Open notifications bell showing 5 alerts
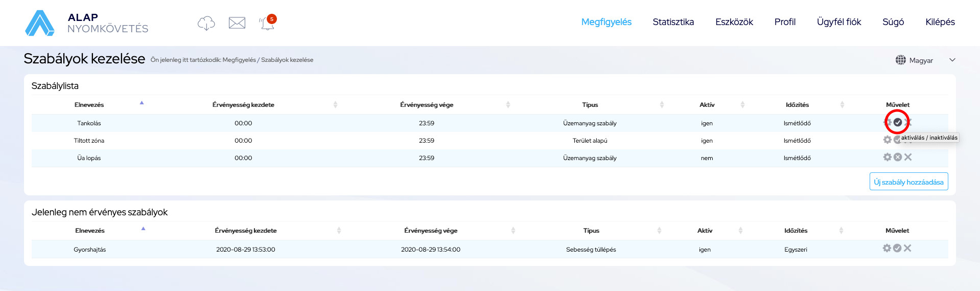This screenshot has width=980, height=291. coord(267,23)
